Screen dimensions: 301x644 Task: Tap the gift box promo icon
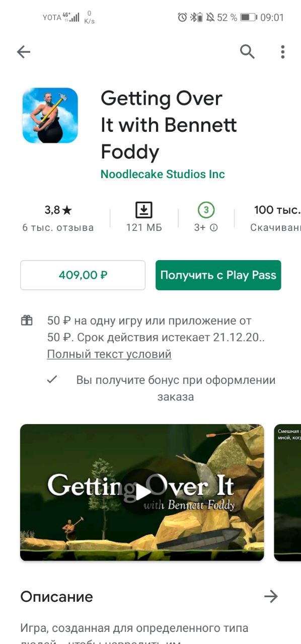pyautogui.click(x=27, y=320)
